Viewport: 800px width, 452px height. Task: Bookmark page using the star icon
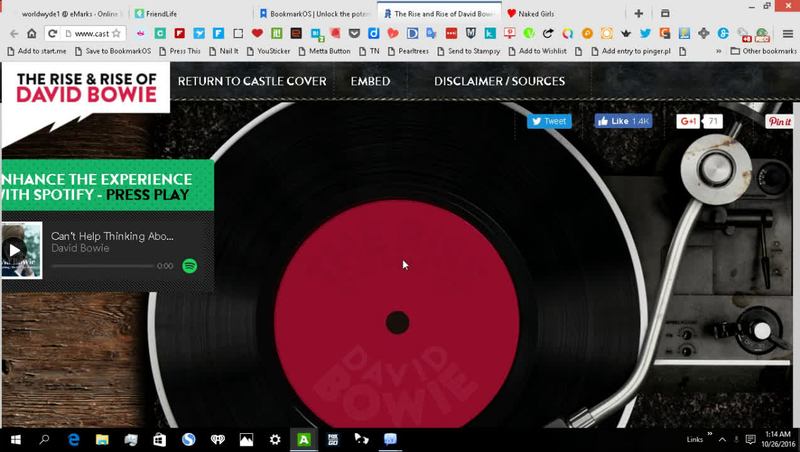click(x=116, y=33)
